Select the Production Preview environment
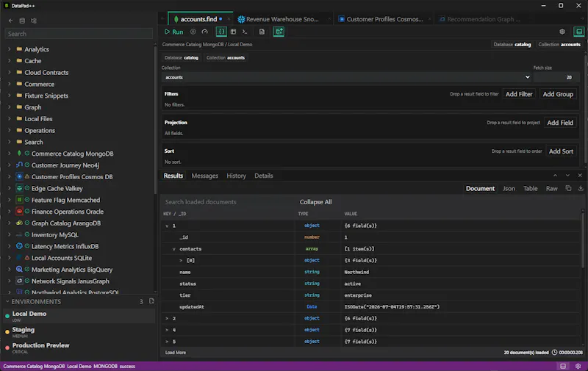The width and height of the screenshot is (588, 371). pos(79,347)
